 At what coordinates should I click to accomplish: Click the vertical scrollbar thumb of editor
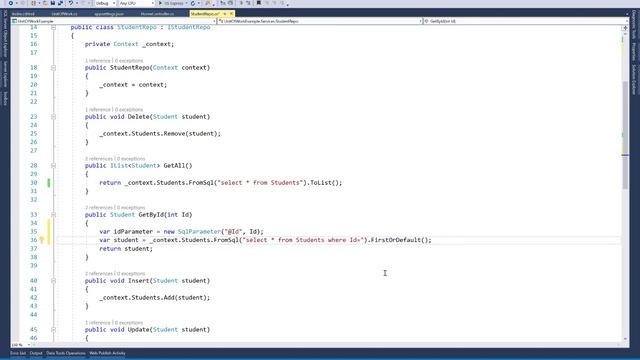[625, 135]
